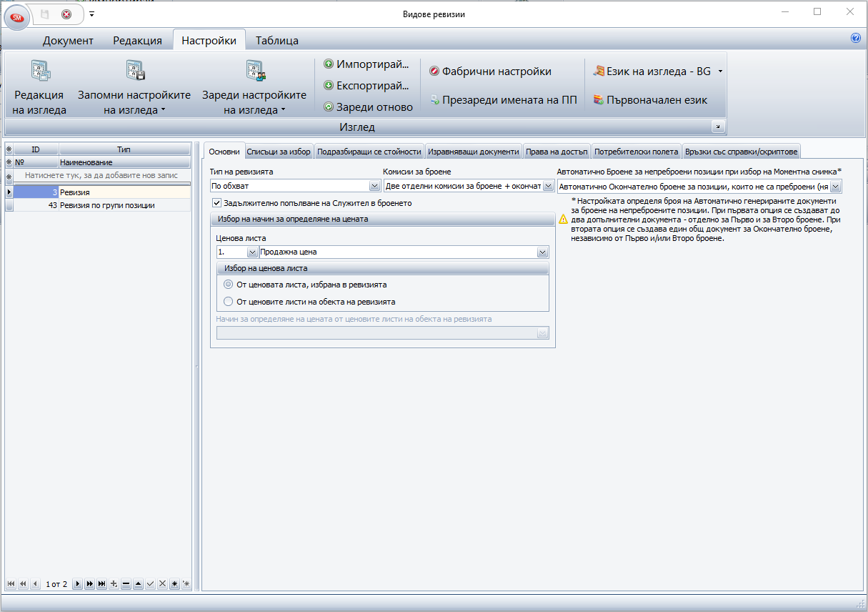This screenshot has height=612, width=868.
Task: Click the blue help question mark icon
Action: click(x=856, y=39)
